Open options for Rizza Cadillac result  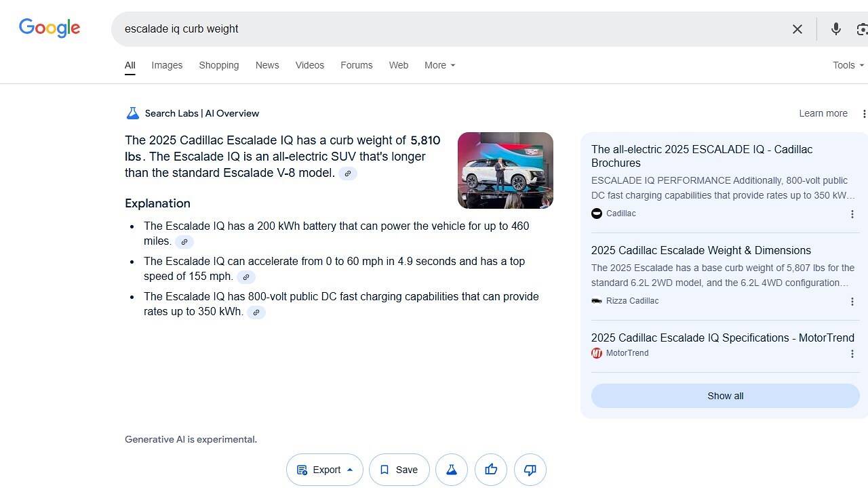pyautogui.click(x=852, y=302)
